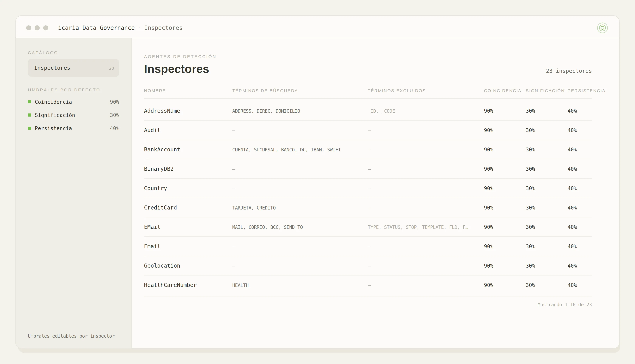Click the AddressName coincidencia 90% value
635x364 pixels.
[489, 111]
